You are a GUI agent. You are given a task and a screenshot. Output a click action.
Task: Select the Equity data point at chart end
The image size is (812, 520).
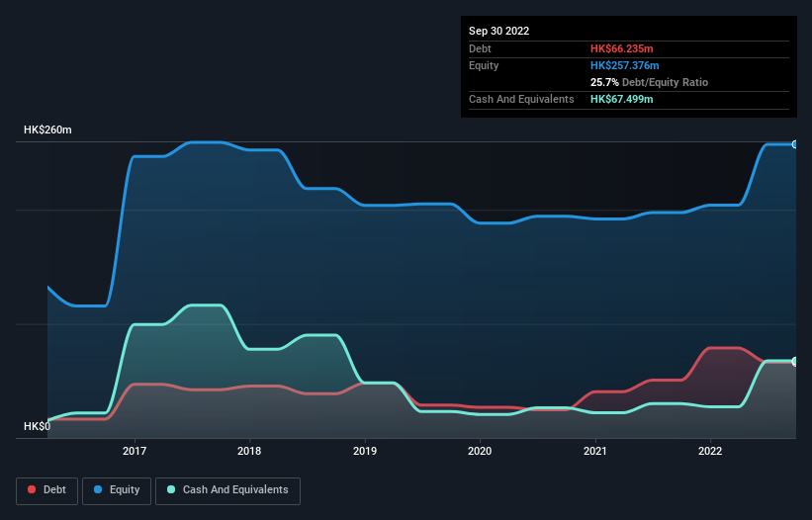[795, 145]
